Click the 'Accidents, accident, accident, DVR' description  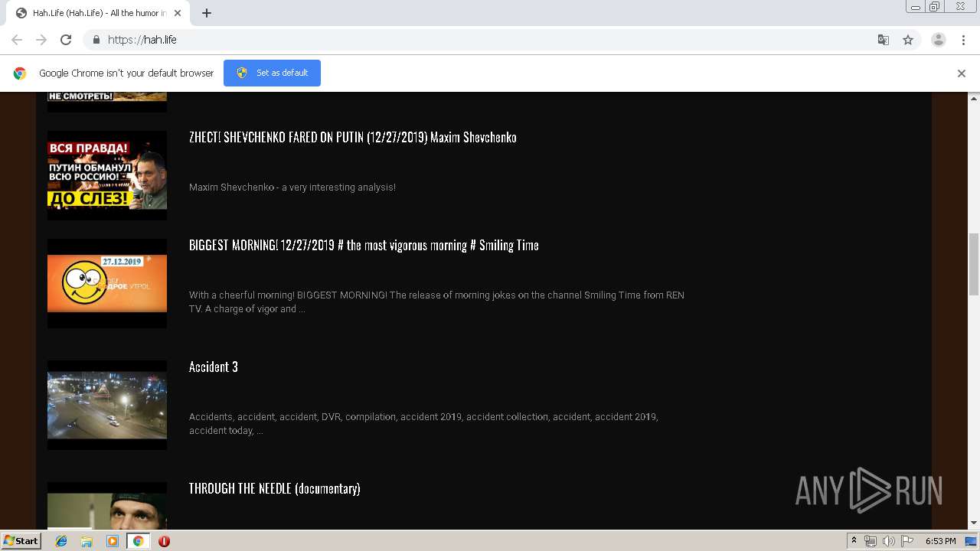(x=423, y=424)
